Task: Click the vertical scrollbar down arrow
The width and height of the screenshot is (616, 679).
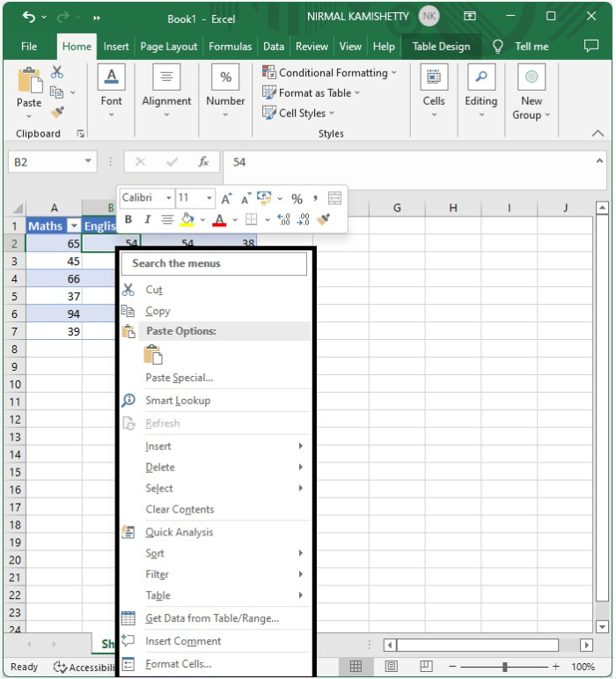Action: pyautogui.click(x=602, y=626)
